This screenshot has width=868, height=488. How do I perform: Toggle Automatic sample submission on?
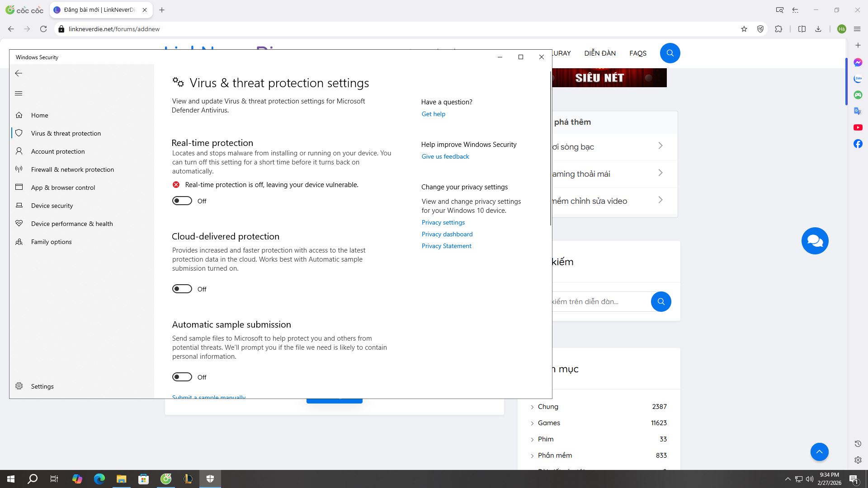(x=182, y=377)
